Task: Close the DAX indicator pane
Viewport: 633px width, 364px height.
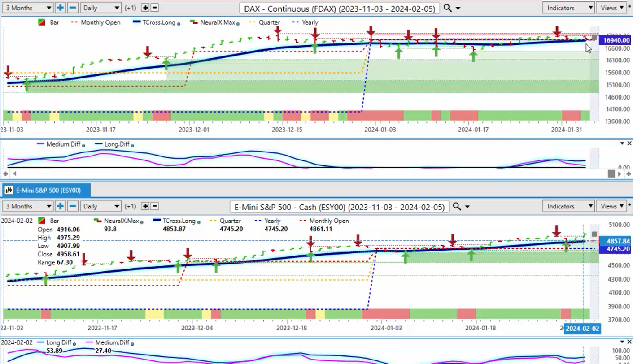Action: pyautogui.click(x=629, y=143)
